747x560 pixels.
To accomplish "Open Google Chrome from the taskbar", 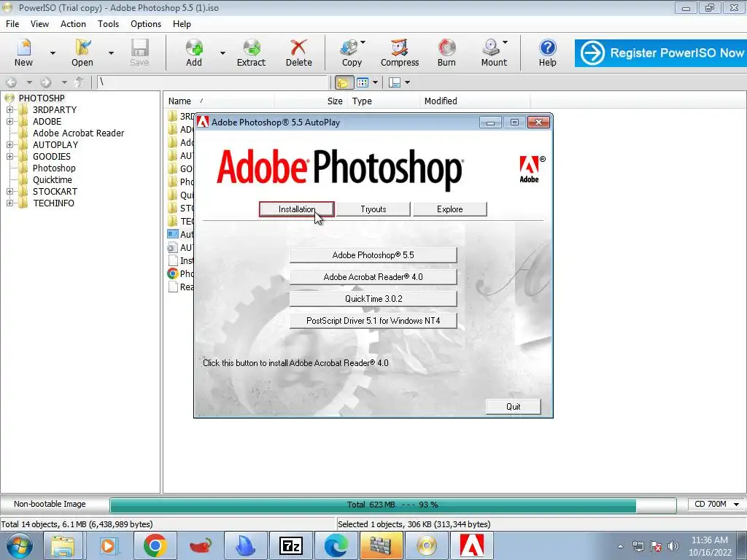I will tap(155, 545).
